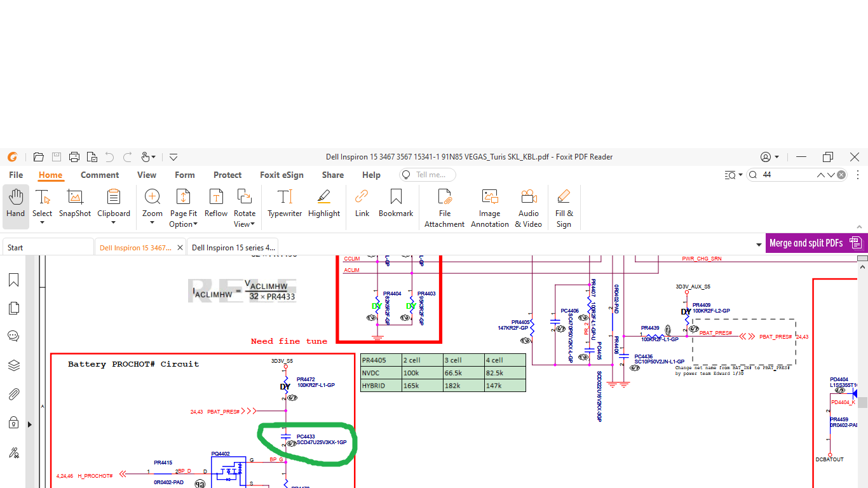Open the Fill & Sign tool
This screenshot has width=868, height=488.
click(x=564, y=208)
